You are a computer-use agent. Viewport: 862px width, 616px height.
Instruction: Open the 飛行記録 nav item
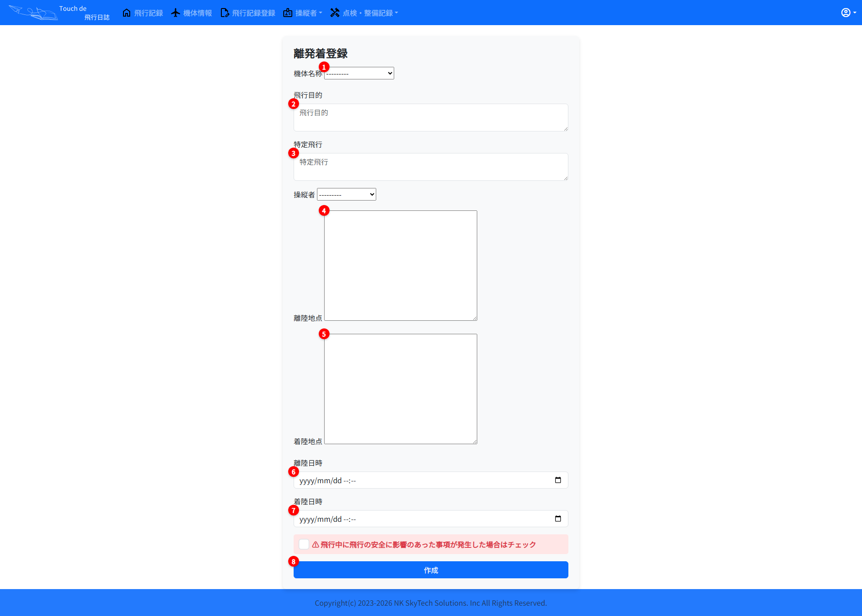point(149,13)
